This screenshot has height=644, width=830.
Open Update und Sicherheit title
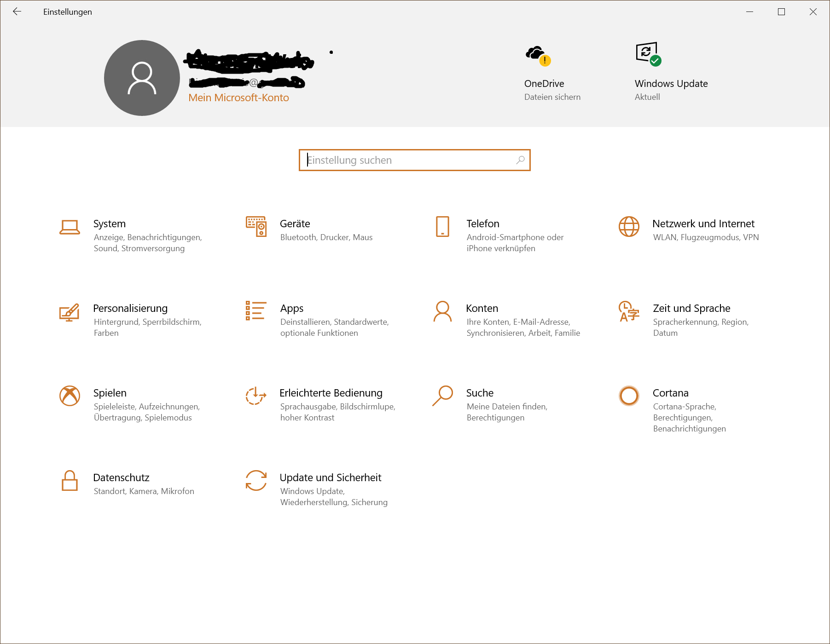pos(331,477)
